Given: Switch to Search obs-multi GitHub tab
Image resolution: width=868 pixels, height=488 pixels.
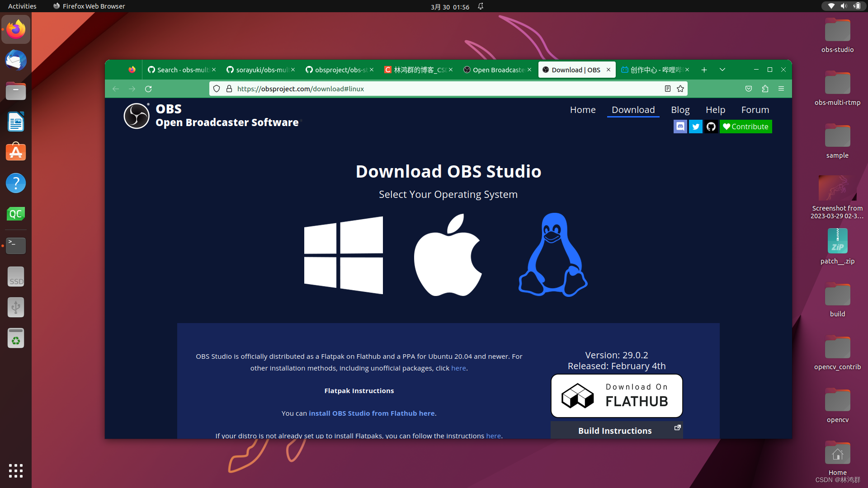Looking at the screenshot, I should coord(182,70).
